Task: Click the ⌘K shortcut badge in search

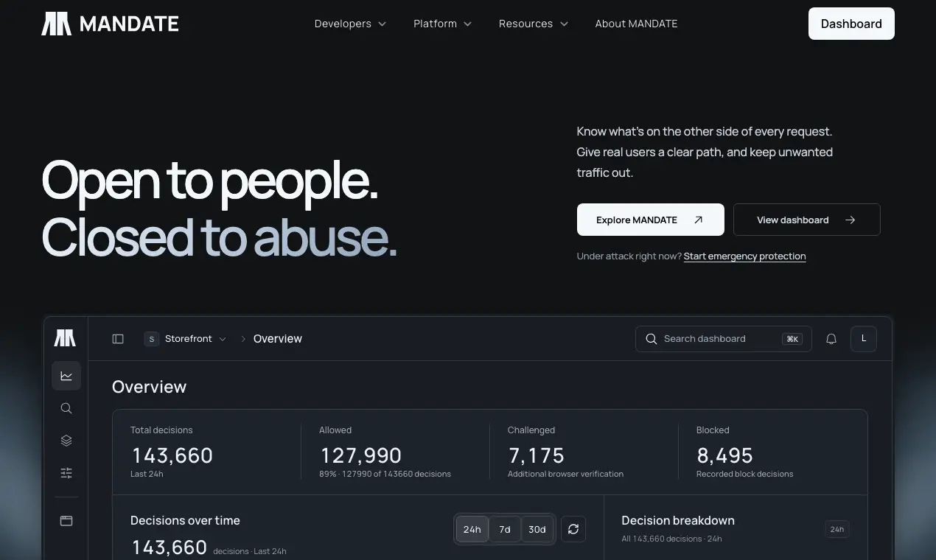Action: coord(792,339)
